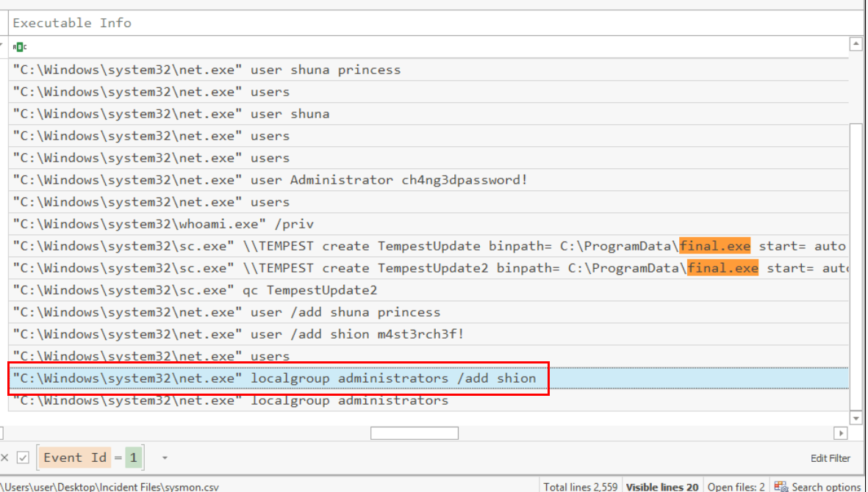Click the Search options icon

[x=782, y=486]
